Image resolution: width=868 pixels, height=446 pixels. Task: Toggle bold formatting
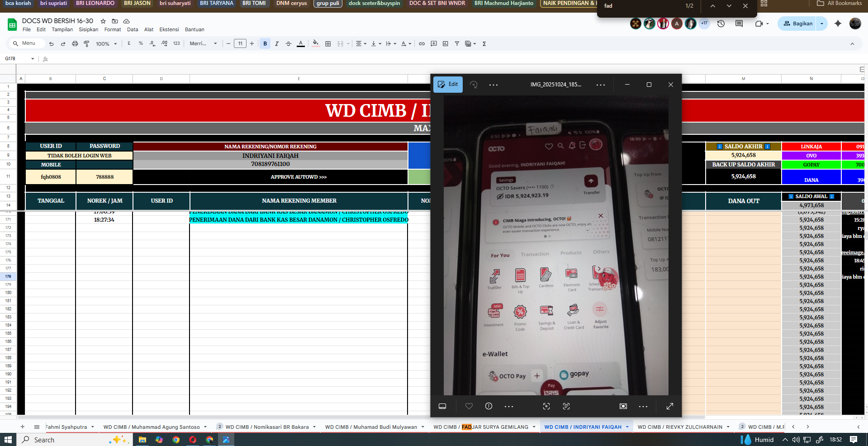pos(265,44)
